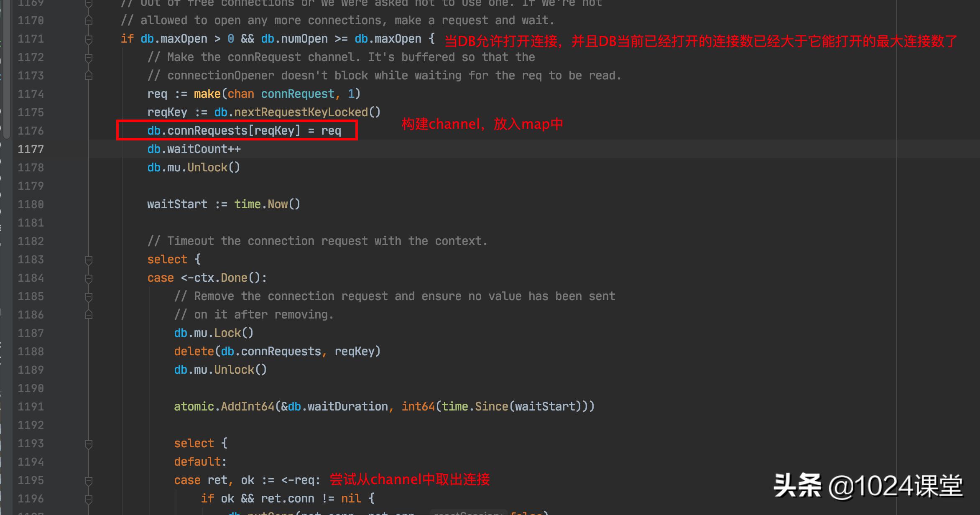The width and height of the screenshot is (980, 515).
Task: Click the fold marker beside line 1185
Action: [x=88, y=296]
